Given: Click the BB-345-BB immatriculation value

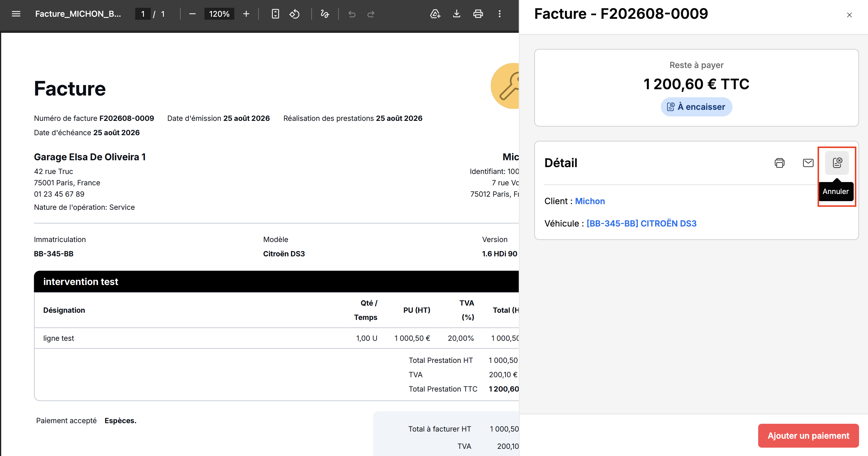Looking at the screenshot, I should click(x=54, y=254).
